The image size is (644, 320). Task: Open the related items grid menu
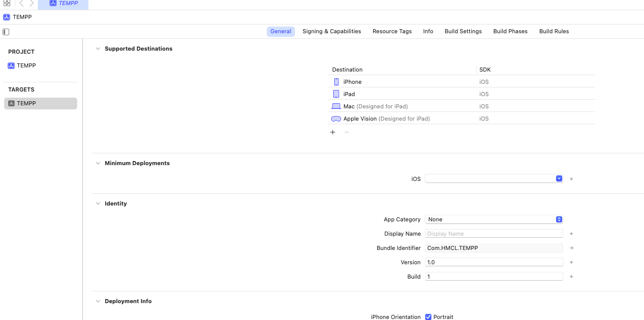point(7,3)
